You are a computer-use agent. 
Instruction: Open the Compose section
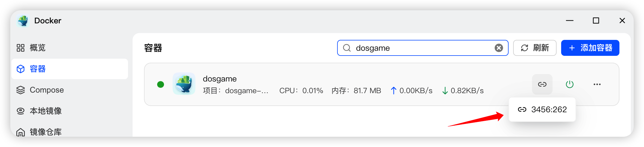[x=46, y=90]
